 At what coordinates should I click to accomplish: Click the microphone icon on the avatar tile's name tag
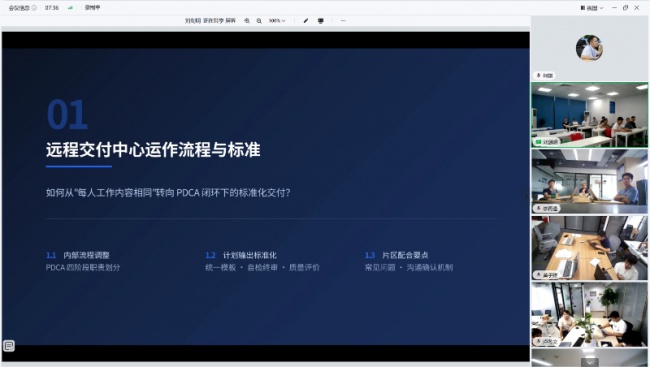point(539,75)
